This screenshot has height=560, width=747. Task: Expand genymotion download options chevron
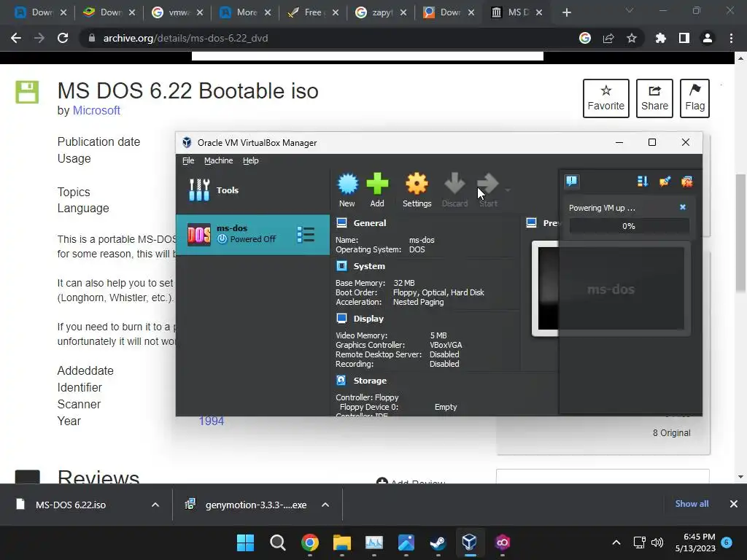[x=325, y=505]
